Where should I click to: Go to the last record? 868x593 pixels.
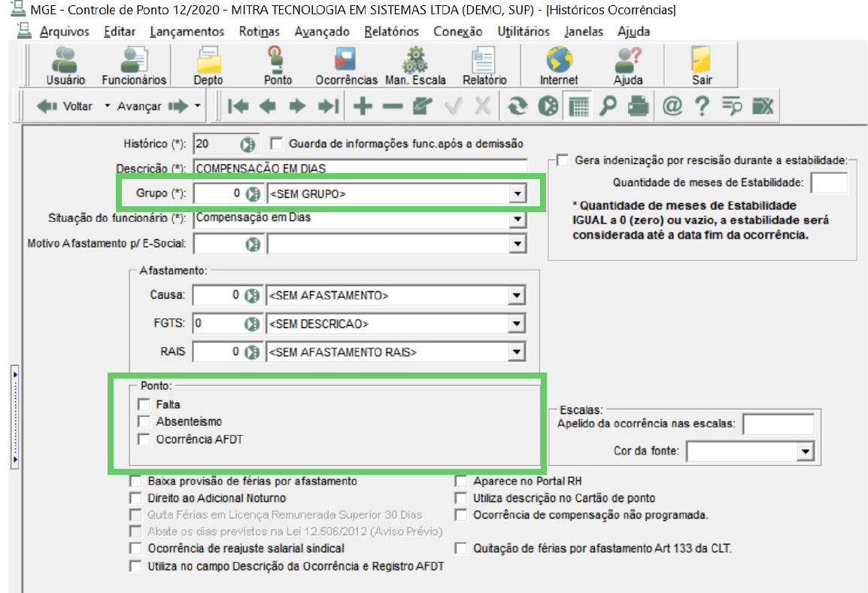[x=328, y=106]
